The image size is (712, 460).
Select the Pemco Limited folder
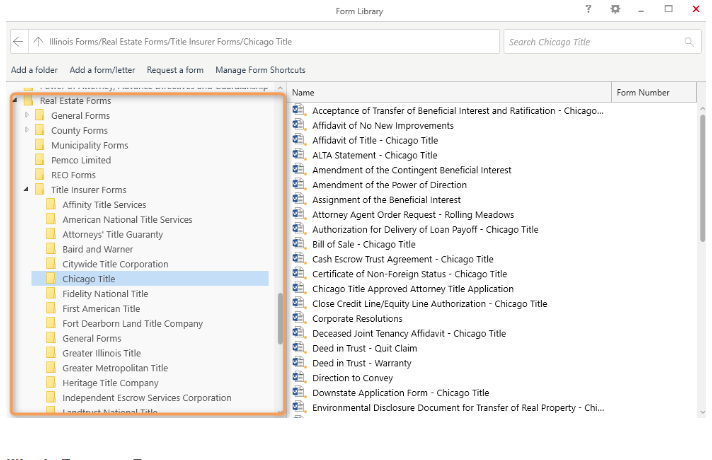[81, 160]
